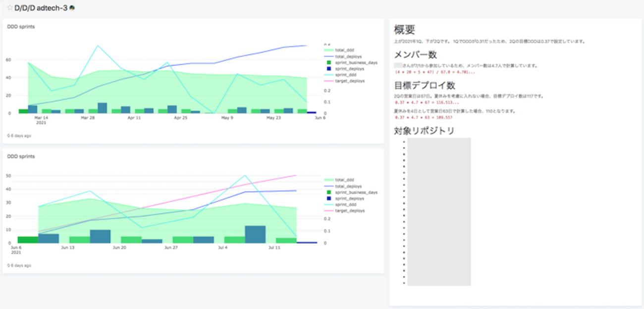Viewport: 644px width, 309px height.
Task: Click the dark blue final sprint_deploys bar near Jun 6
Action: coord(311,113)
